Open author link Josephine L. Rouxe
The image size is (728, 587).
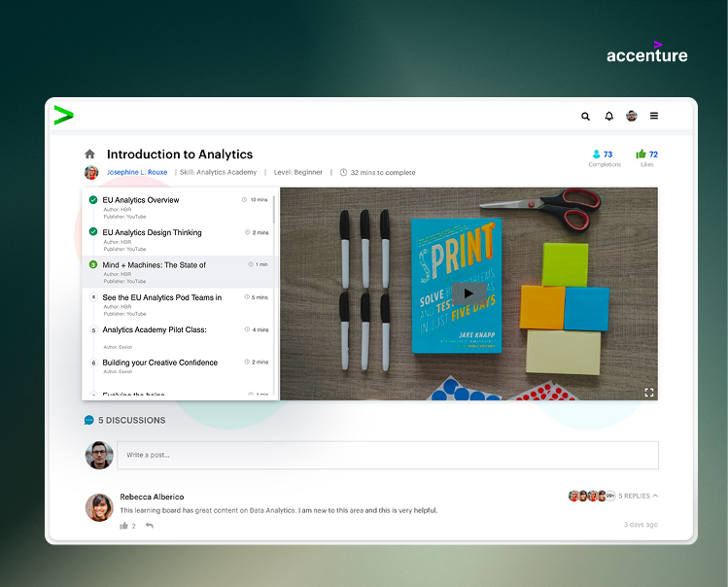pos(137,172)
